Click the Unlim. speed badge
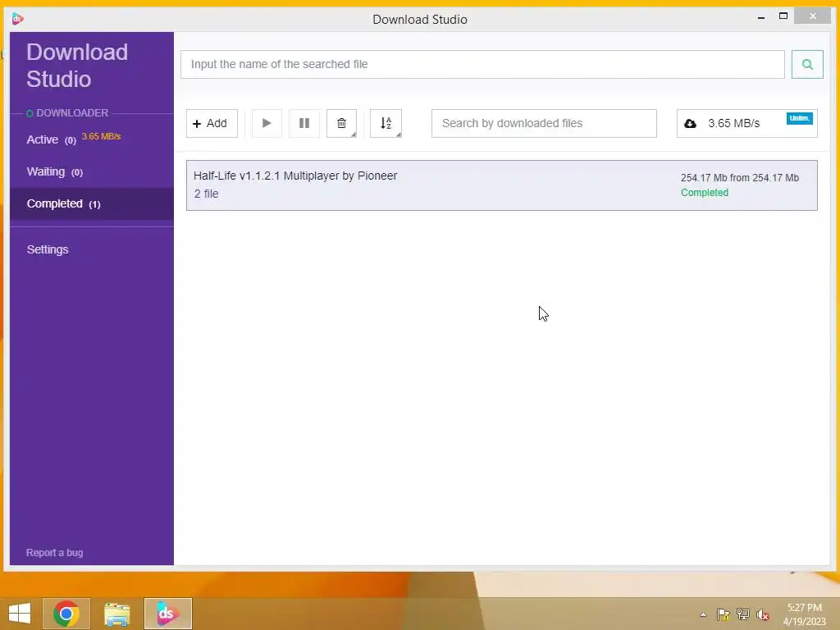This screenshot has height=630, width=840. [799, 118]
